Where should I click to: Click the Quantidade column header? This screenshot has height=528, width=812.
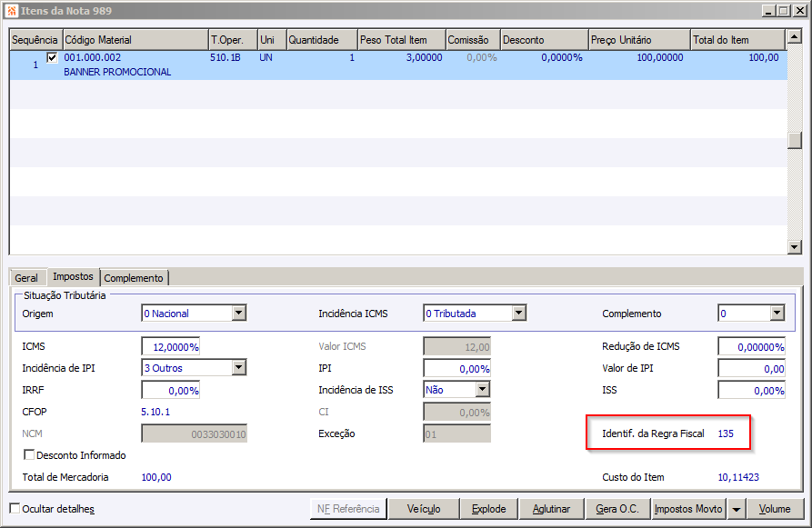pos(322,40)
